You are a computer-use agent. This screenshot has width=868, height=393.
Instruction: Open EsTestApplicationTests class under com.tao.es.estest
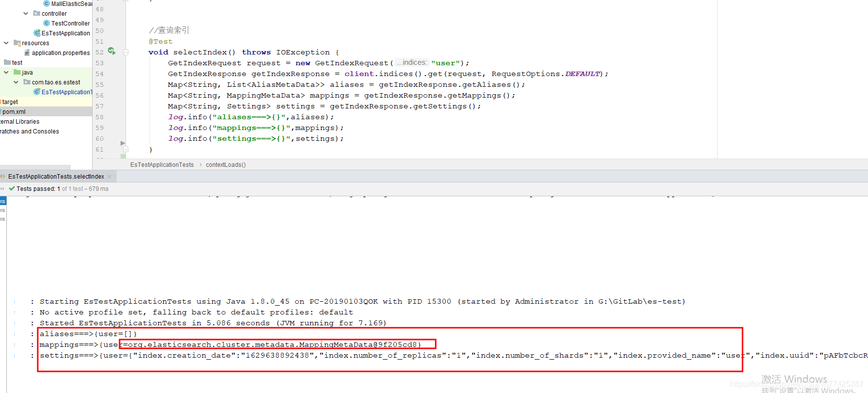point(67,92)
